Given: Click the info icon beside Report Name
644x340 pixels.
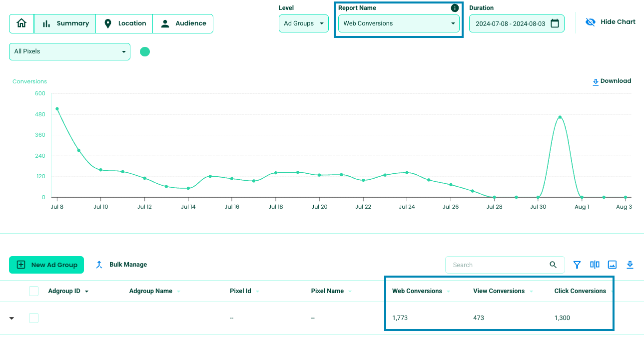Looking at the screenshot, I should pos(455,8).
